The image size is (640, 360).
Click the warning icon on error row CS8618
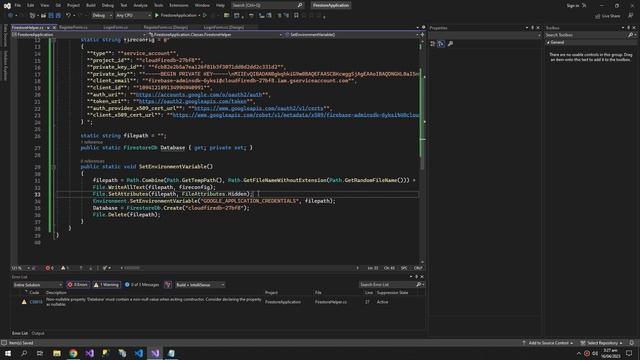click(24, 302)
